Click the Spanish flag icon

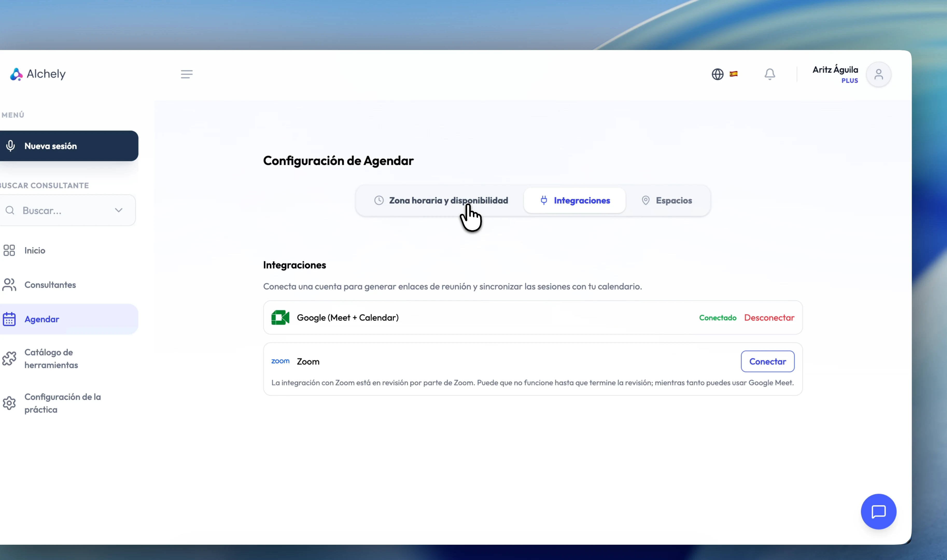pos(733,74)
